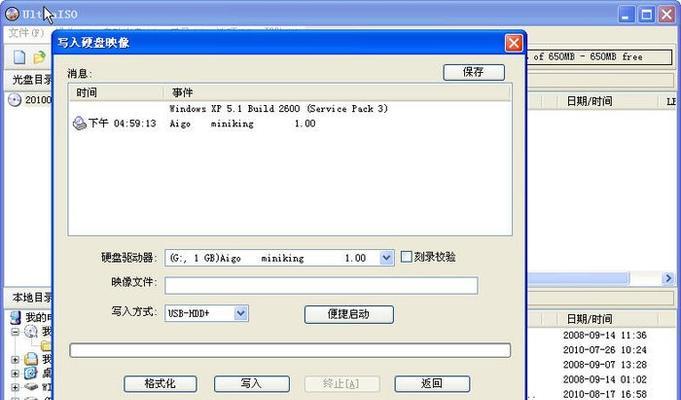
Task: Select the Windows XP 5.1 Build 2600 line
Action: (278, 109)
